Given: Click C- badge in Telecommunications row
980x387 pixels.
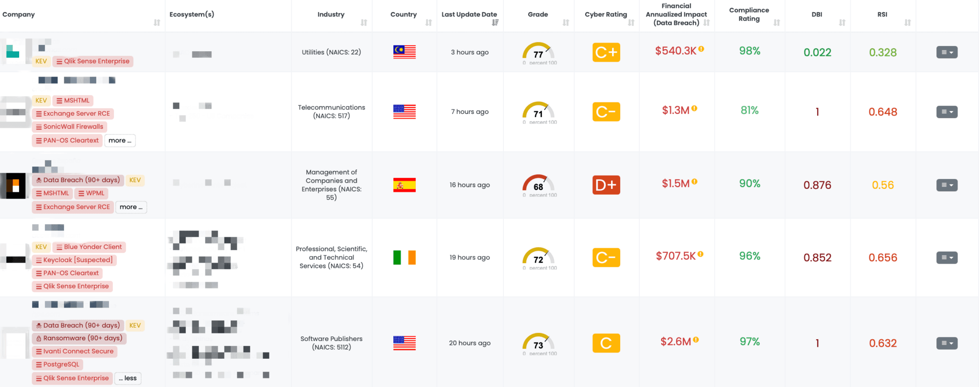Looking at the screenshot, I should pyautogui.click(x=606, y=111).
